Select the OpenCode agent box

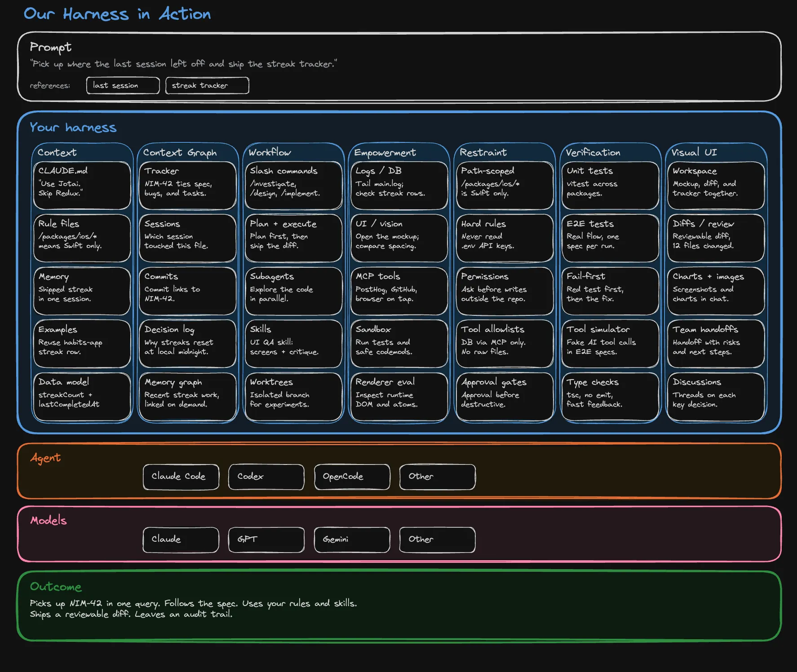pyautogui.click(x=352, y=477)
